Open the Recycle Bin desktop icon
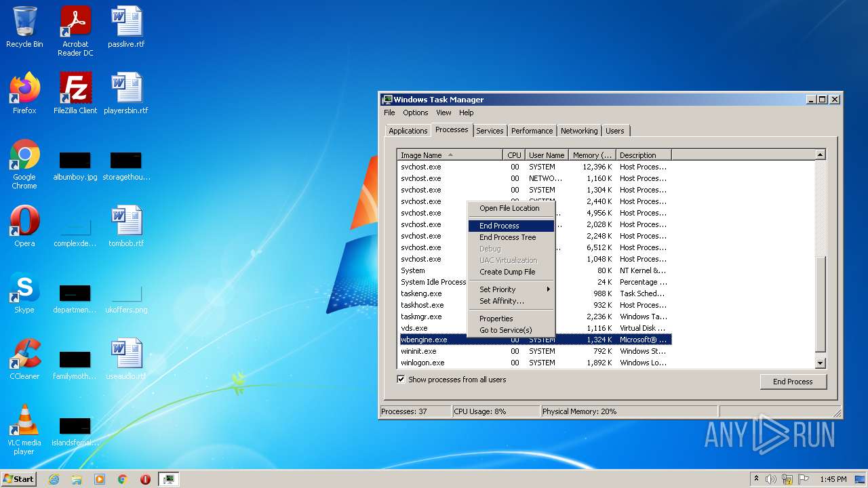Image resolution: width=868 pixels, height=488 pixels. (x=24, y=28)
